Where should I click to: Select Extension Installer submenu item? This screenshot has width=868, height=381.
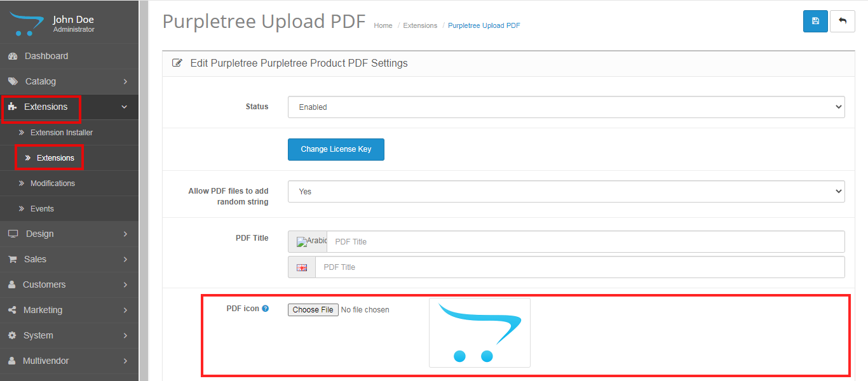[69, 133]
